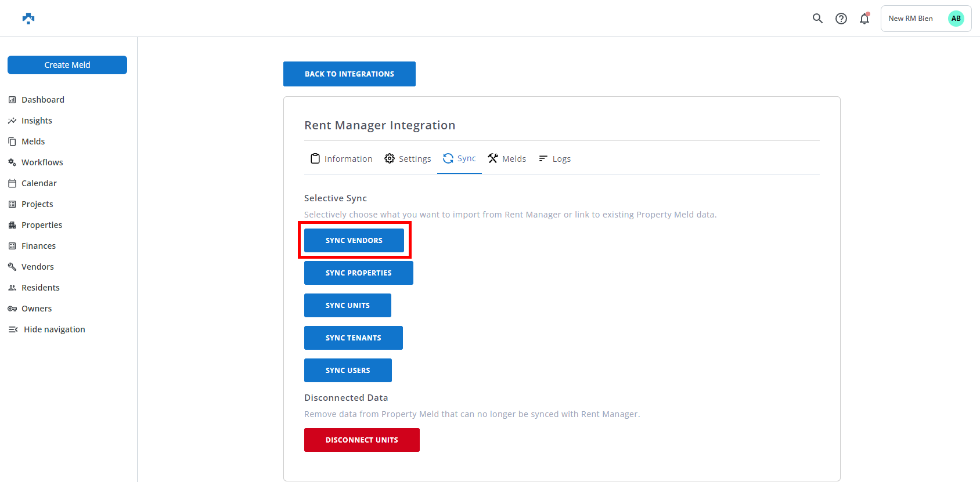This screenshot has width=980, height=482.
Task: Open Owners page in sidebar
Action: [x=36, y=309]
